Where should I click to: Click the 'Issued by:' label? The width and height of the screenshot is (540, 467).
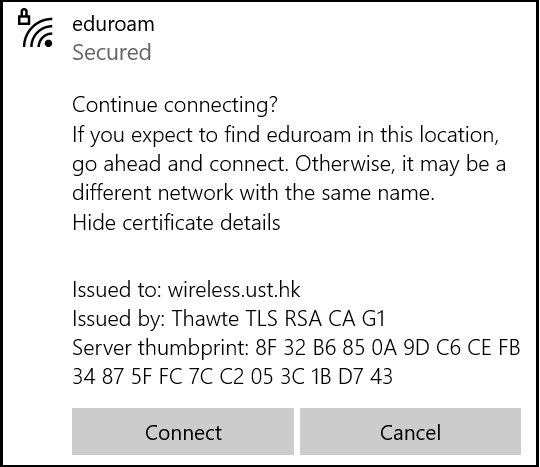[x=119, y=318]
